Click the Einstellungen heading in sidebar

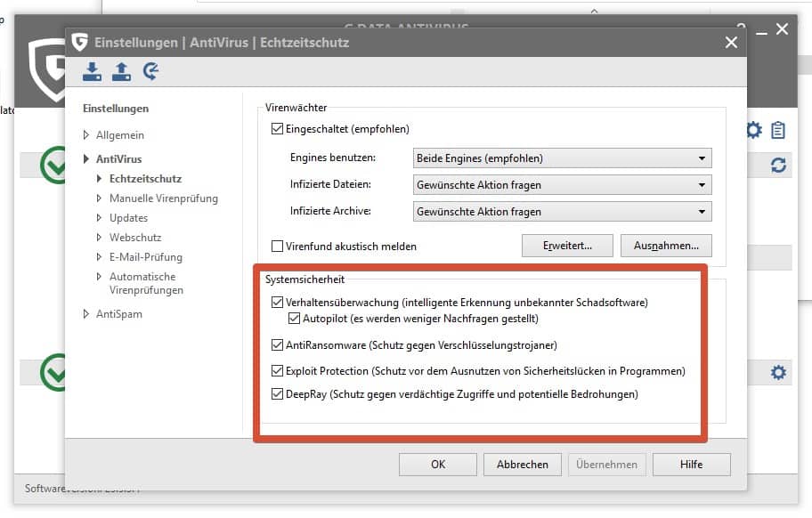click(116, 109)
